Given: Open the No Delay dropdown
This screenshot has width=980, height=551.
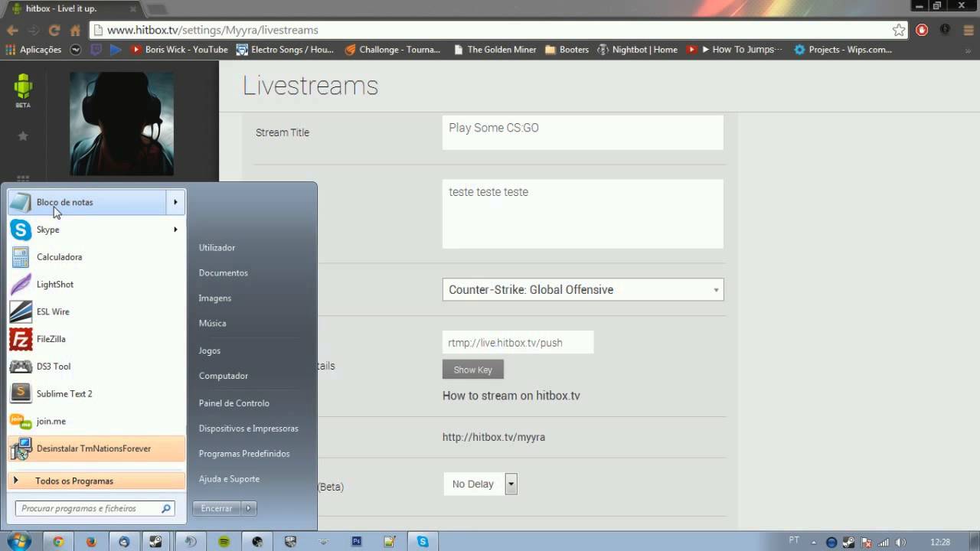Looking at the screenshot, I should pos(481,484).
